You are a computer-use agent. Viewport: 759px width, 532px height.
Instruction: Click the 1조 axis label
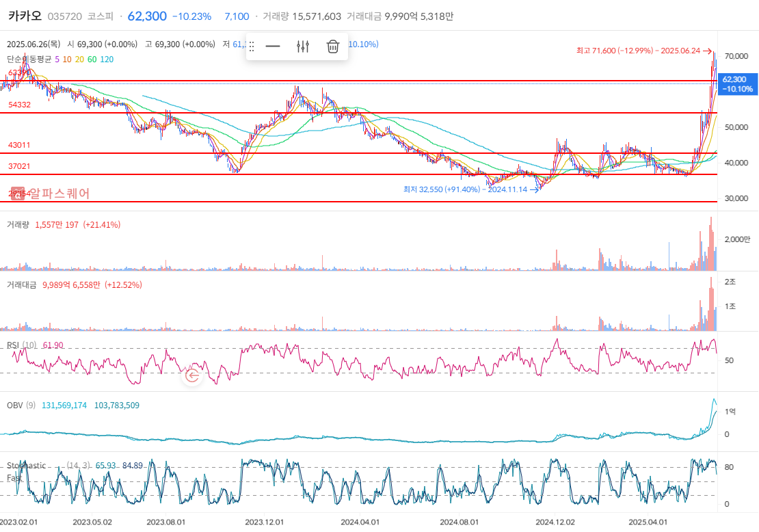coord(730,306)
